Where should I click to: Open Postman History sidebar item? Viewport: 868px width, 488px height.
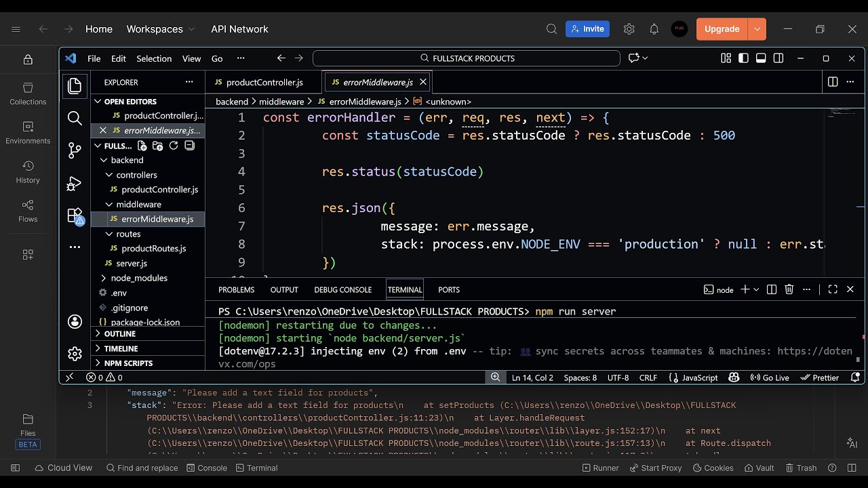28,172
